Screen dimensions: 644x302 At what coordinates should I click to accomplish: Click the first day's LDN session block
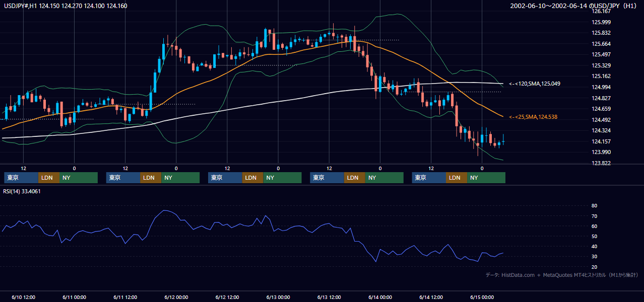pyautogui.click(x=49, y=178)
